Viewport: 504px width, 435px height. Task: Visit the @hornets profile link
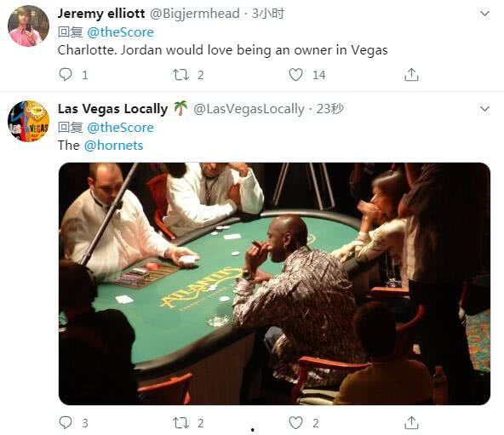pos(113,146)
